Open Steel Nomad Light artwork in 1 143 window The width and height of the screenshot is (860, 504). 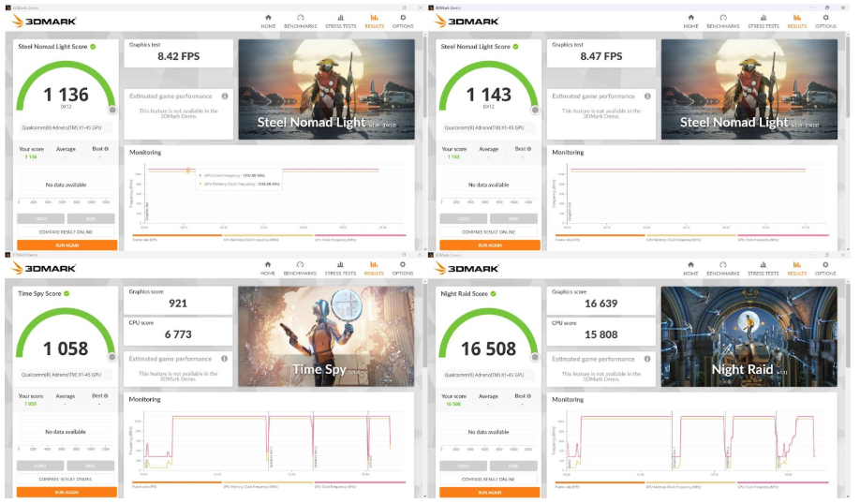(749, 89)
